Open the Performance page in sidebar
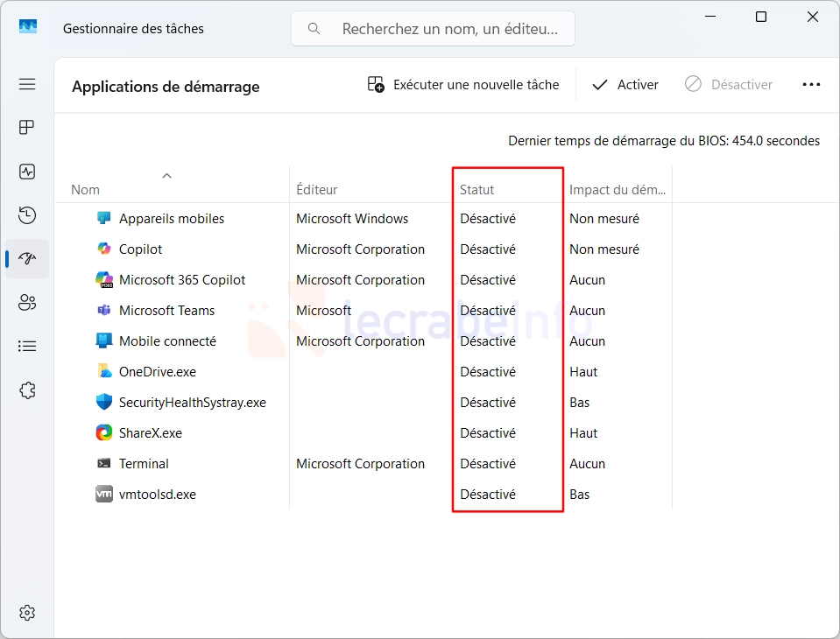 (x=27, y=172)
